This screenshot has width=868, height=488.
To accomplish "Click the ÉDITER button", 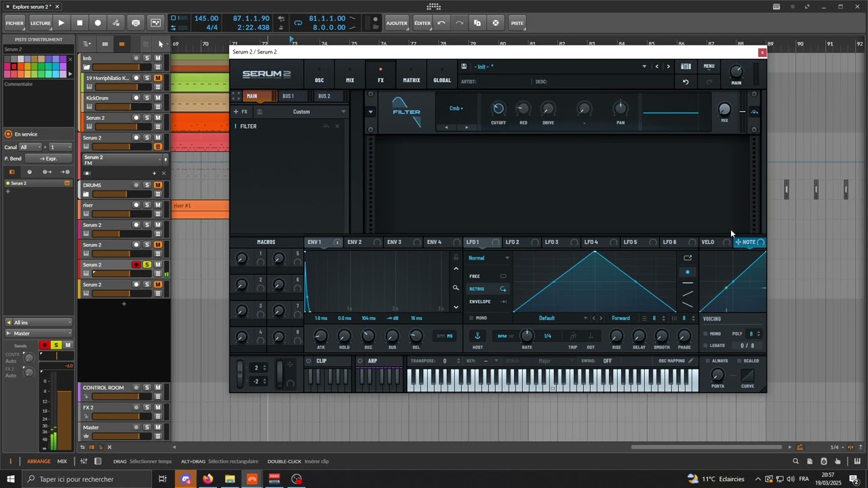I will [422, 23].
